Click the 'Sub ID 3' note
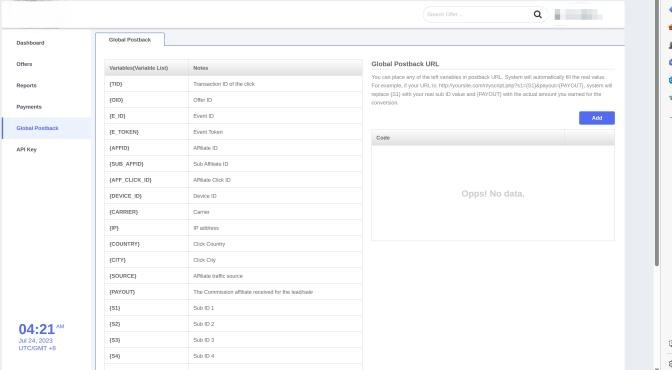 [x=204, y=340]
